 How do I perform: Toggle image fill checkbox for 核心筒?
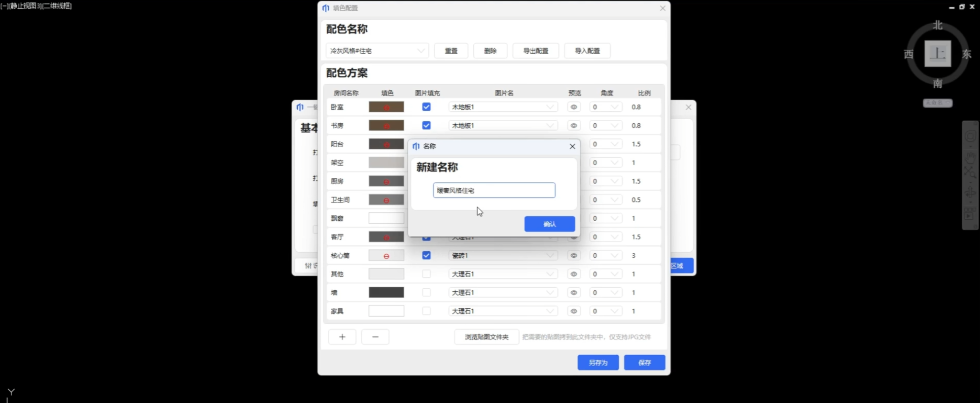(x=426, y=255)
